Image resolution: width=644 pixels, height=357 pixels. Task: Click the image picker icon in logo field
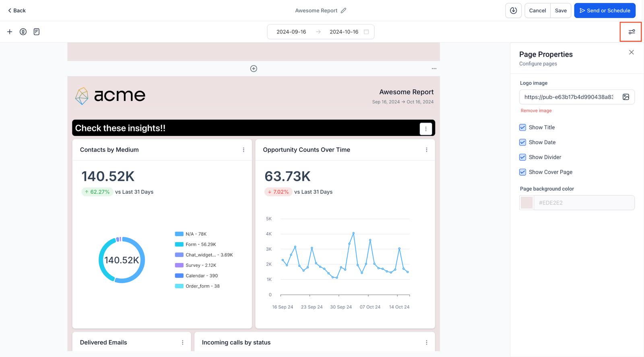(x=625, y=97)
